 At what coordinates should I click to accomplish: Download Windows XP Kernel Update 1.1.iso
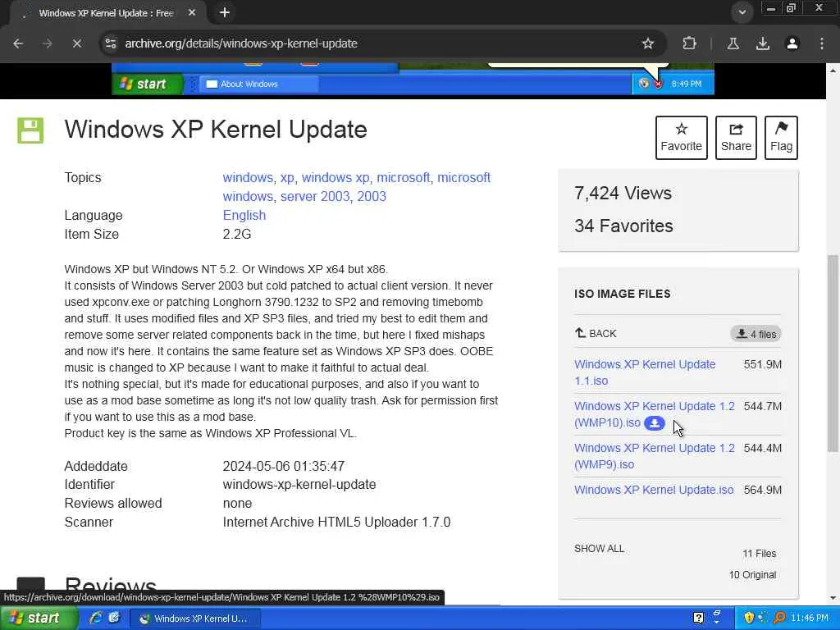click(645, 372)
